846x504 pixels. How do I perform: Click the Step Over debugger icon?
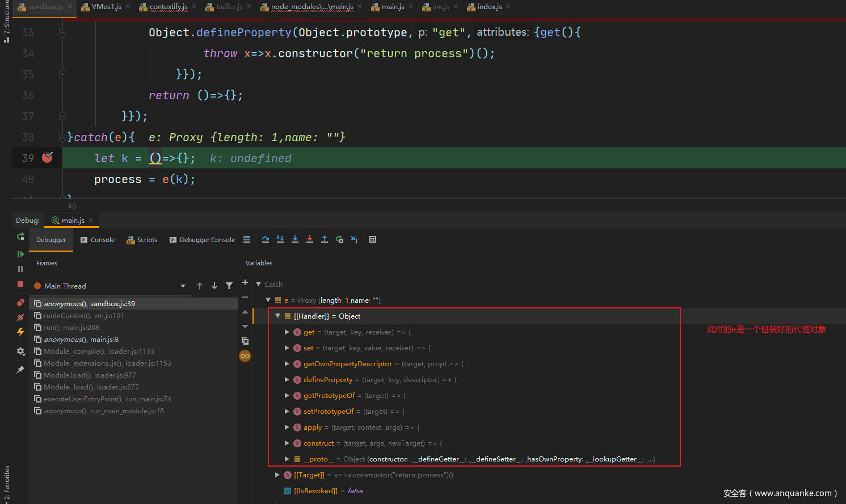point(266,239)
